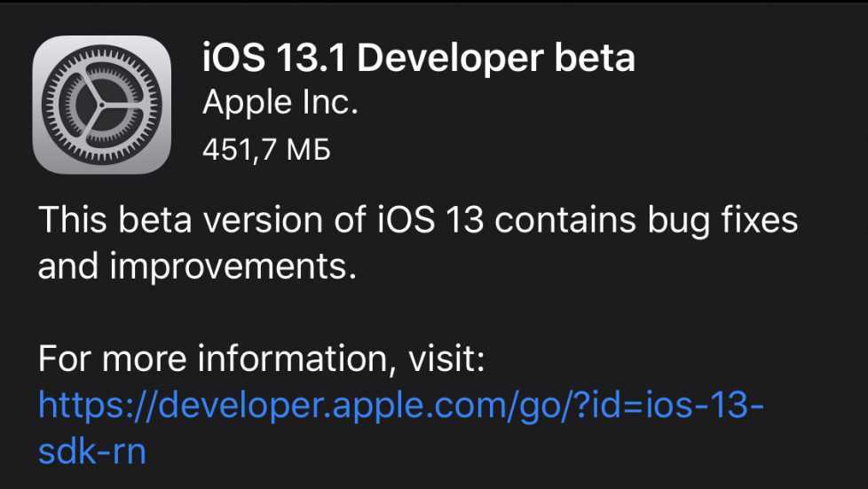Click the "For more information, visit:" text
The height and width of the screenshot is (489, 868).
pyautogui.click(x=262, y=361)
